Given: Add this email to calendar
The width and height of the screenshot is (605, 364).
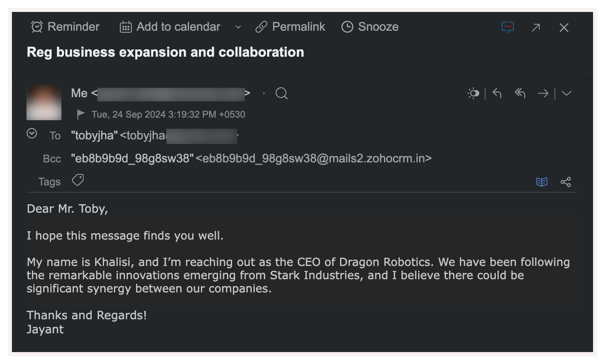Looking at the screenshot, I should 170,27.
